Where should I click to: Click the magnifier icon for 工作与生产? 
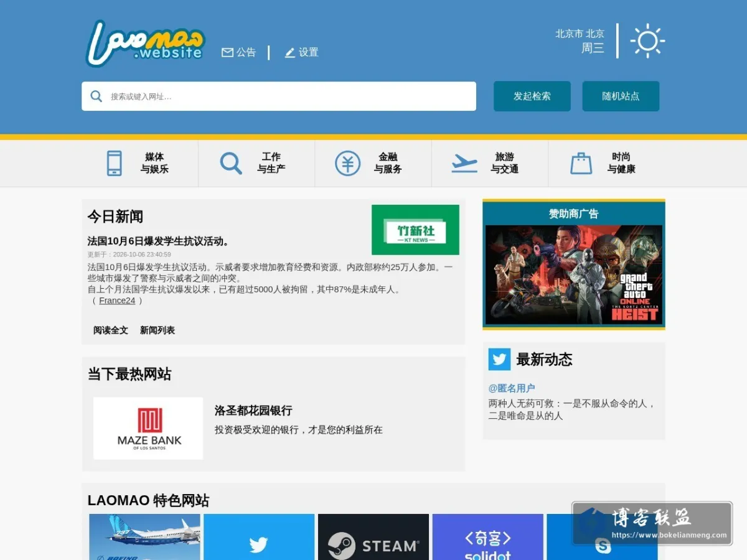pyautogui.click(x=230, y=163)
